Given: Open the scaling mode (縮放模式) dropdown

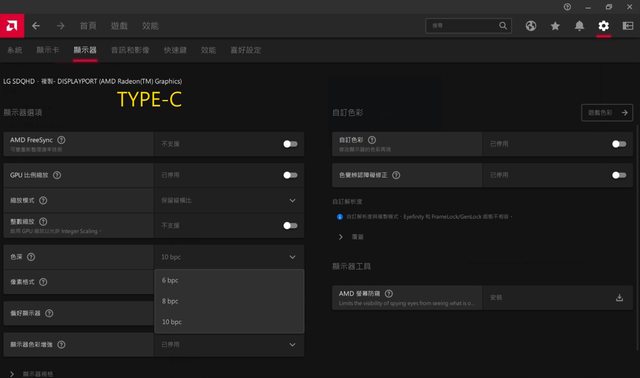Looking at the screenshot, I should [x=229, y=200].
